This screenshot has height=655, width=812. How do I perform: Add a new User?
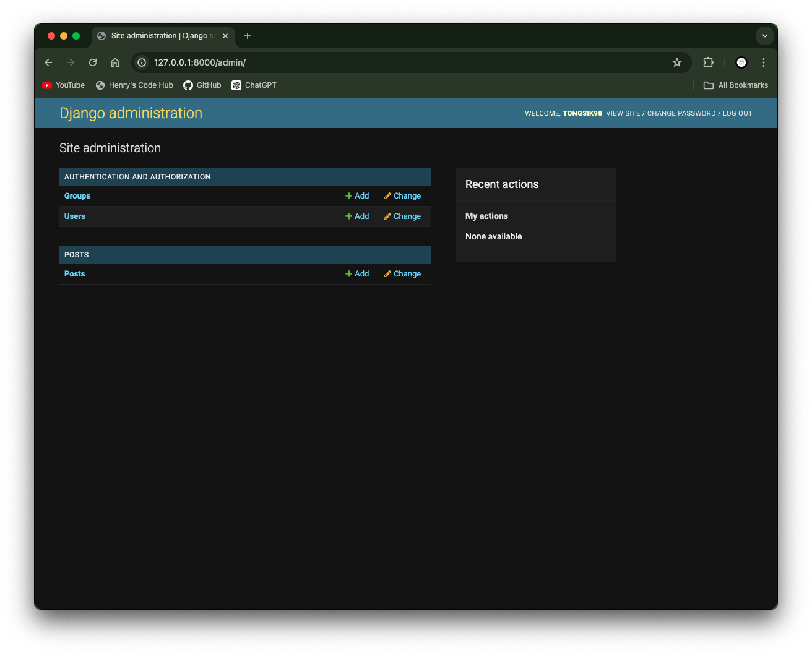click(x=357, y=216)
